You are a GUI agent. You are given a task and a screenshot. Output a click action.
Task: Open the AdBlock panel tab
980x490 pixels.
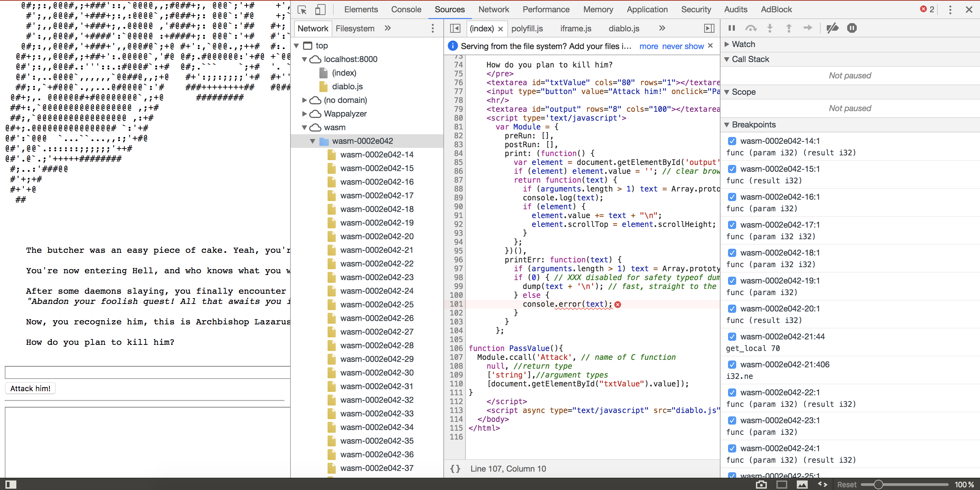pos(776,10)
